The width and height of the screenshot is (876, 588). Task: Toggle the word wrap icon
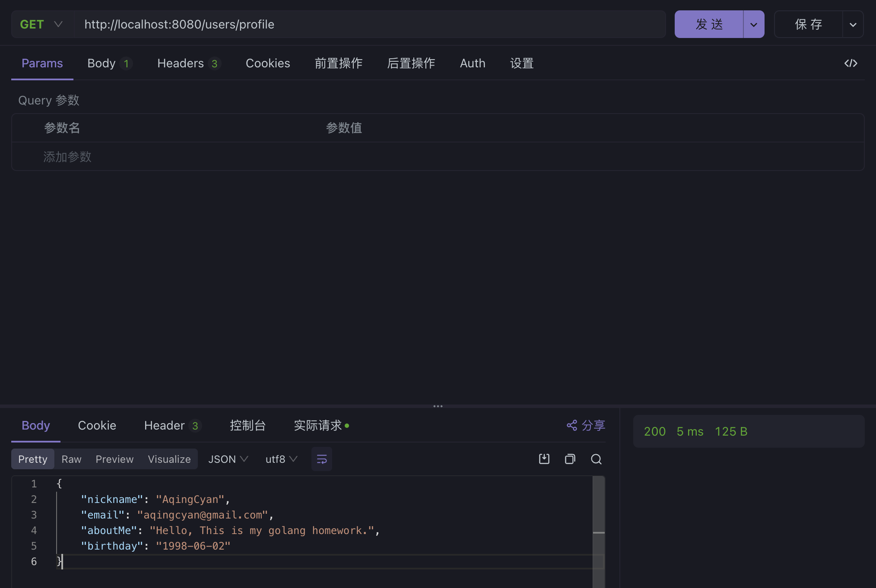click(322, 459)
